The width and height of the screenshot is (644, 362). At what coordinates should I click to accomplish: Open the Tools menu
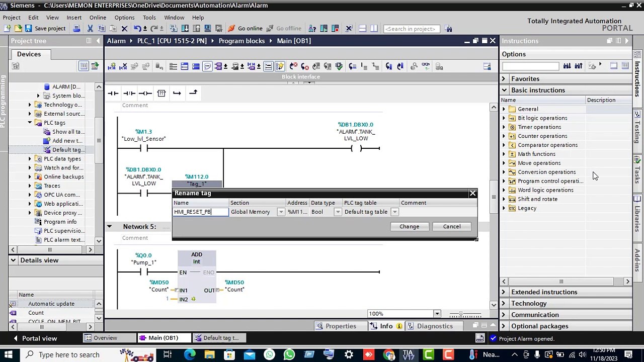149,17
